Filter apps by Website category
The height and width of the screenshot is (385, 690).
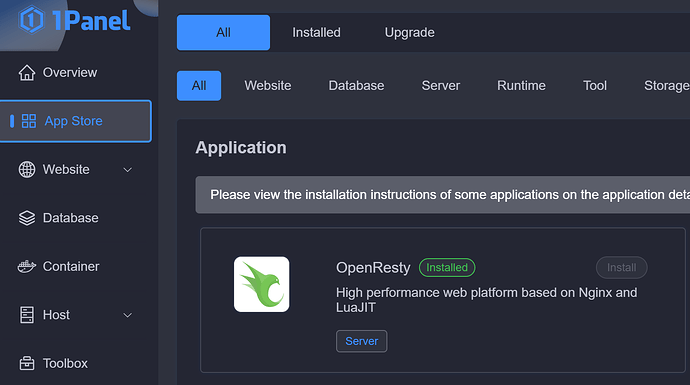tap(268, 85)
